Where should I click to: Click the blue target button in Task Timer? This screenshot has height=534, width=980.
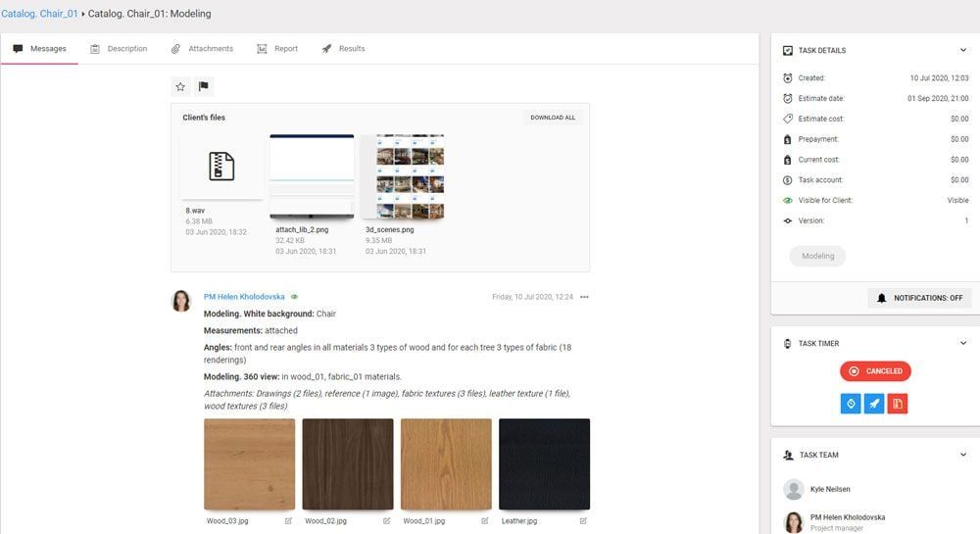tap(851, 404)
